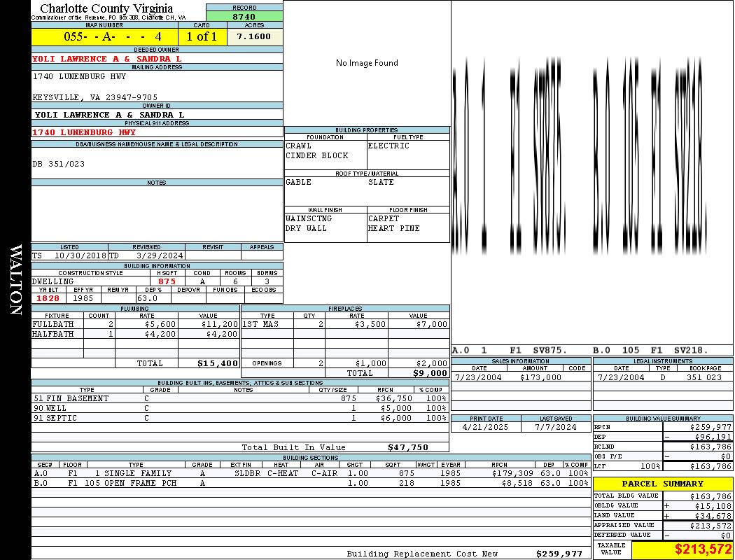This screenshot has width=735, height=560.
Task: Click sketch label B.0 105 F1 SV218.
Action: [650, 350]
